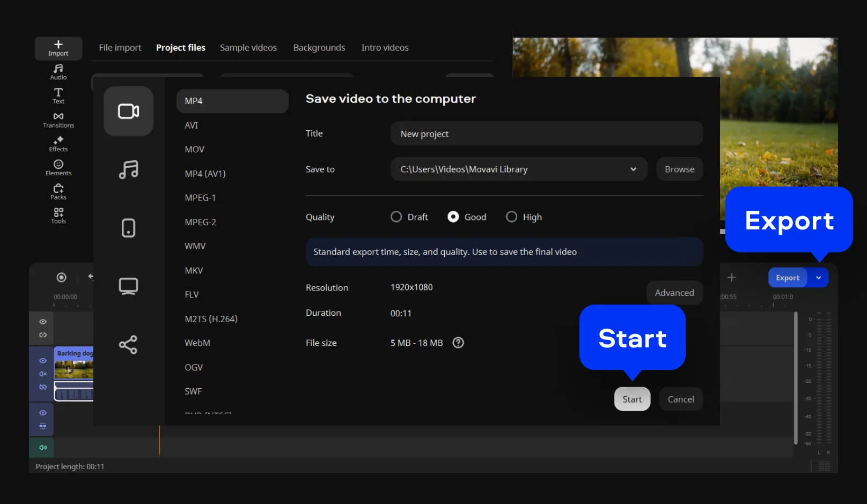Choose the Good quality radio button
Screen dimensions: 867x504
click(x=453, y=217)
